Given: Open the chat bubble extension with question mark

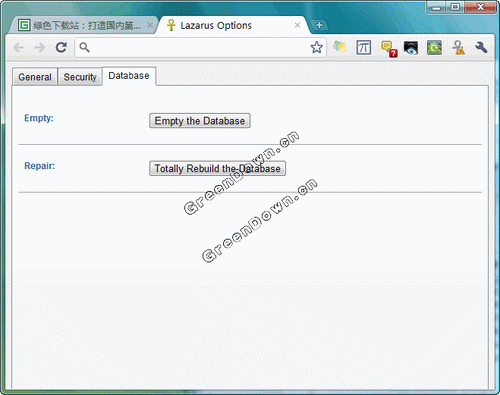Looking at the screenshot, I should pos(389,49).
